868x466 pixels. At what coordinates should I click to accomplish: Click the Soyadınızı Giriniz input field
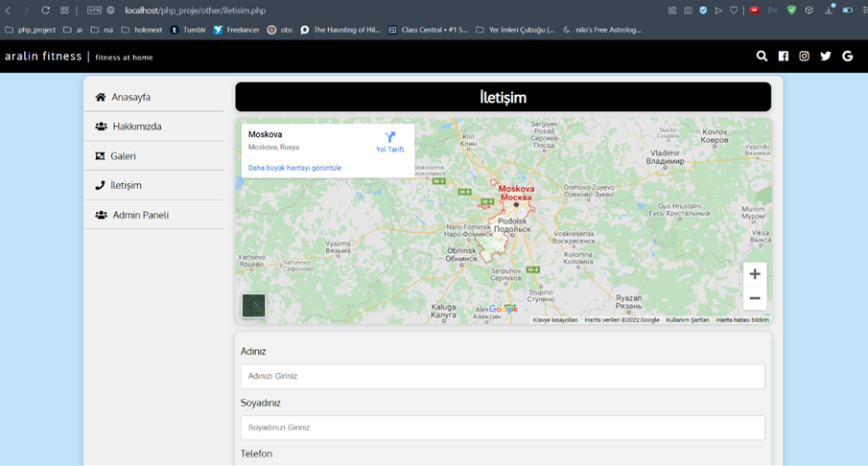pyautogui.click(x=503, y=428)
